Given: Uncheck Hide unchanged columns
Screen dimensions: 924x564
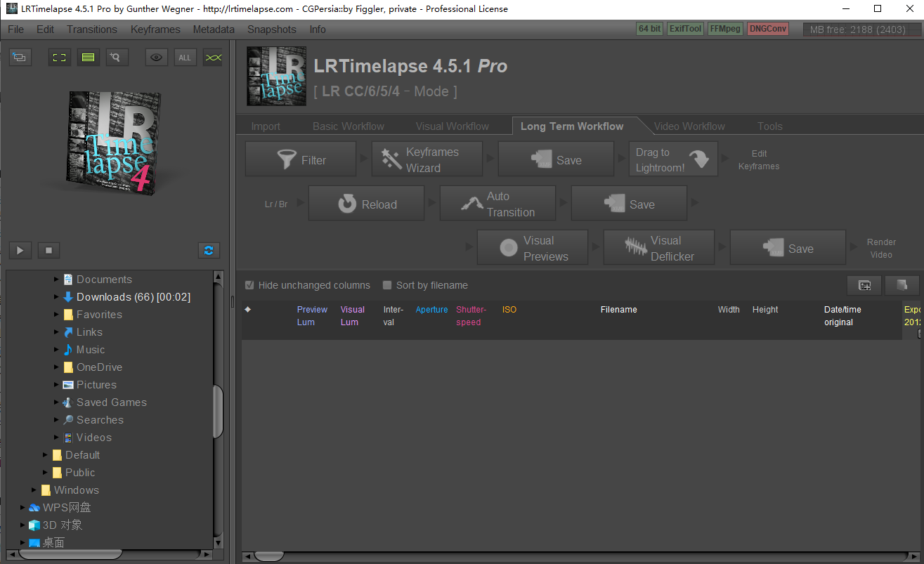Looking at the screenshot, I should tap(249, 285).
